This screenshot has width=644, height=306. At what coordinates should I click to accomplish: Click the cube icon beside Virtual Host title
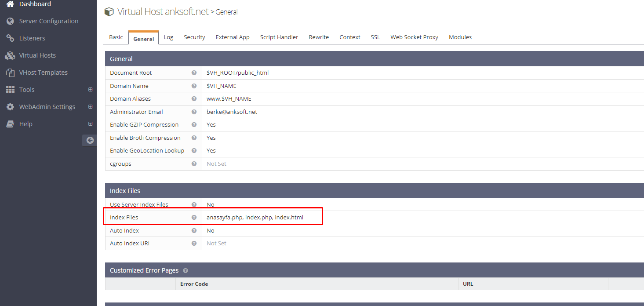(109, 12)
